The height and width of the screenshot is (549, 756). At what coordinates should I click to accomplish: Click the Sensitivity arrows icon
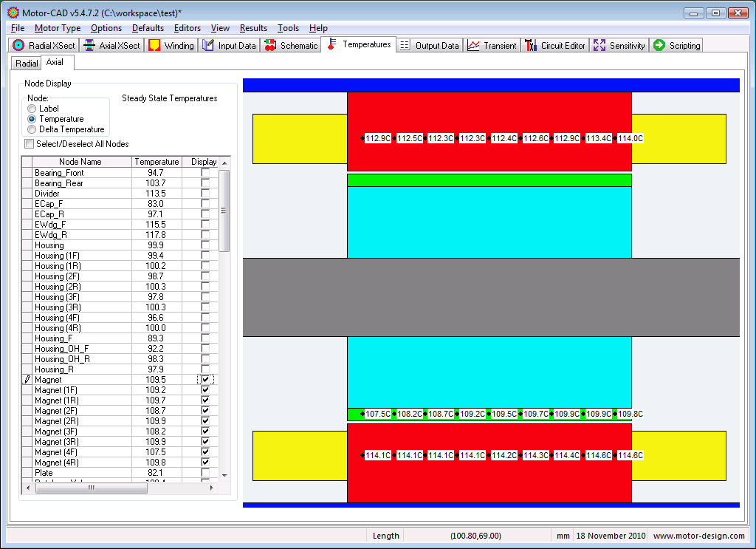point(599,45)
